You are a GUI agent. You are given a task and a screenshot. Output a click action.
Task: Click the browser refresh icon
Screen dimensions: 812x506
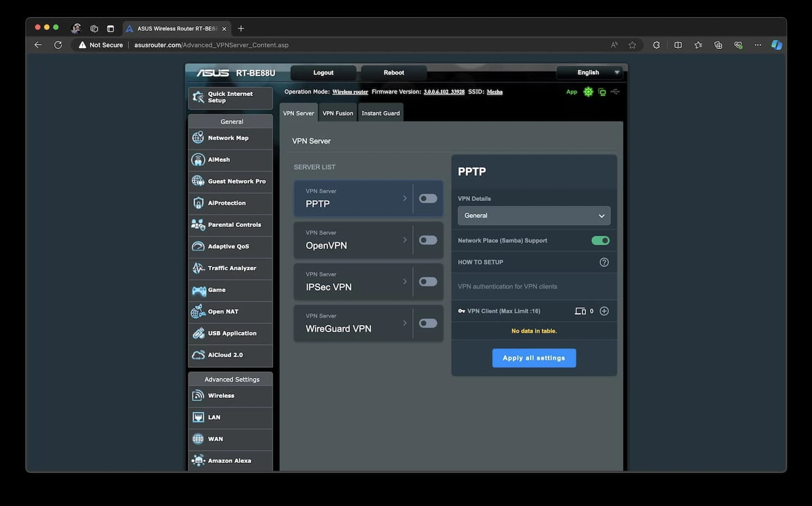pos(58,45)
